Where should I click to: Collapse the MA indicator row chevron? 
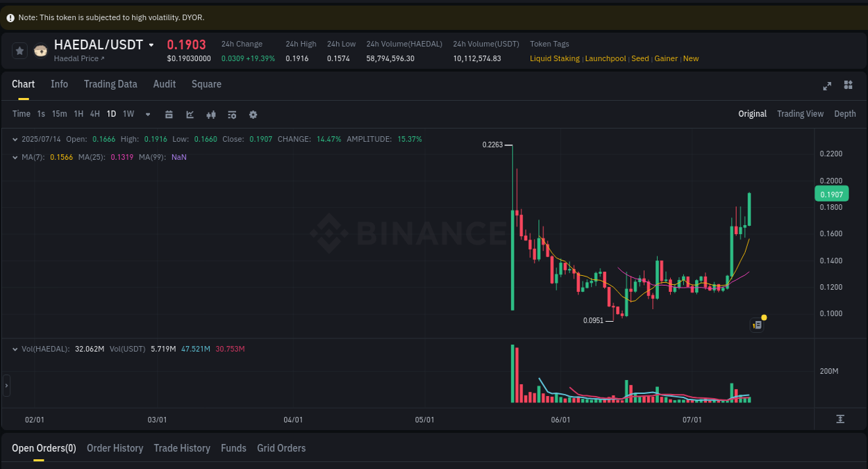tap(14, 157)
